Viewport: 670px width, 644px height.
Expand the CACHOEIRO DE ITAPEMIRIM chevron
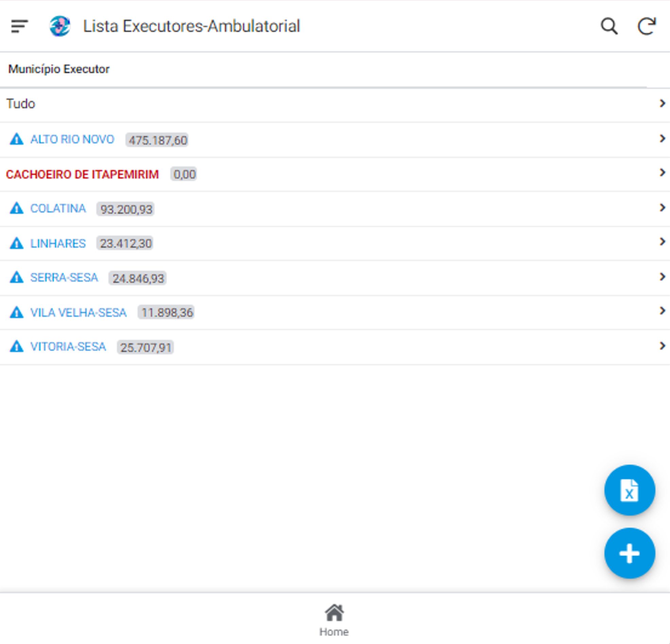(x=662, y=173)
